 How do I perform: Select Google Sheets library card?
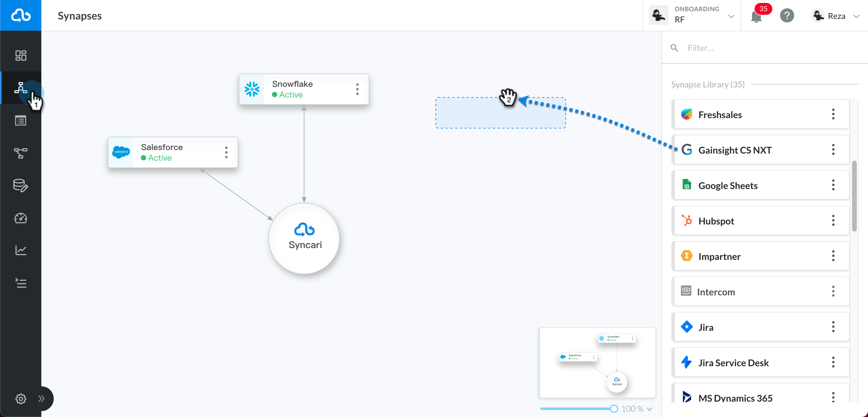[x=760, y=185]
